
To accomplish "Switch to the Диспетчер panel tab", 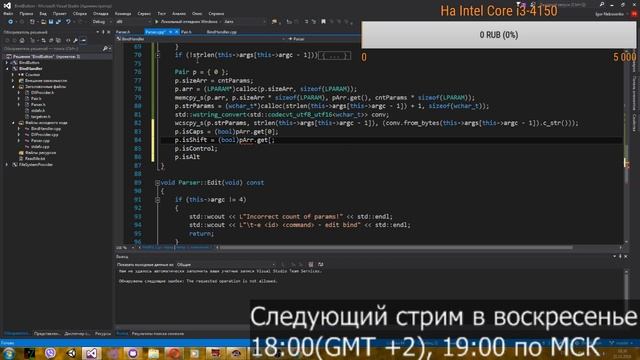I will pos(77,333).
